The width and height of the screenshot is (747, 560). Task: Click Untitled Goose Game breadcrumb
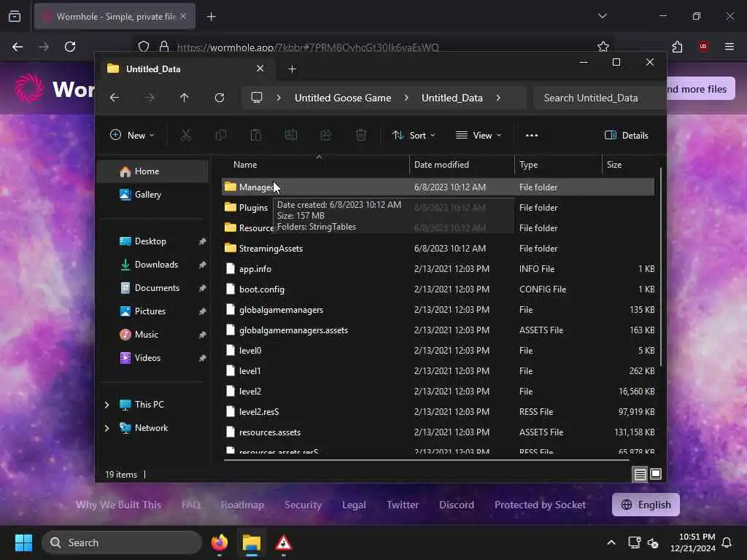pyautogui.click(x=343, y=98)
